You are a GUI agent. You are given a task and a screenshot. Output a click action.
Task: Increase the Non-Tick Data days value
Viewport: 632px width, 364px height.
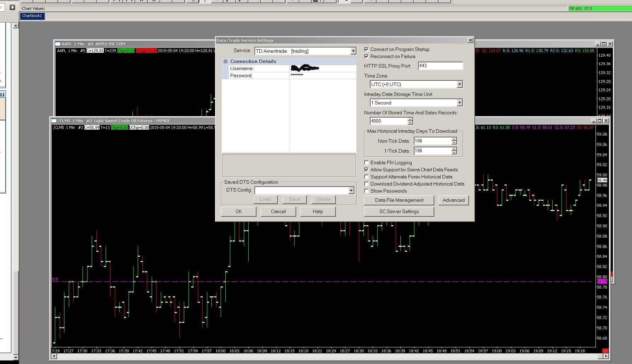tap(454, 139)
